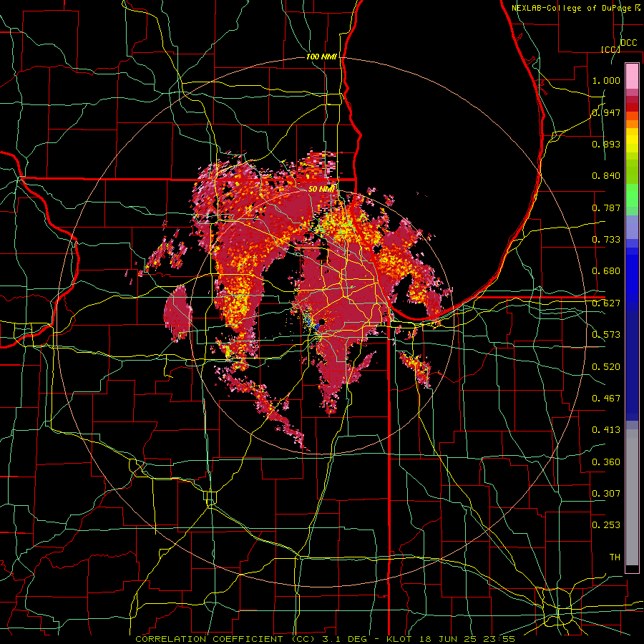Select the 0.840 scale value
The image size is (644, 644).
[606, 176]
